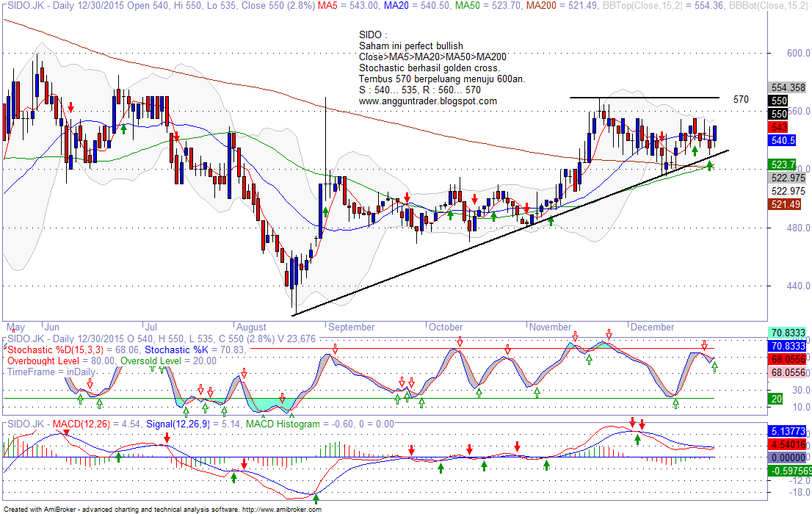The height and width of the screenshot is (514, 812).
Task: Click the gray 554.358 price tag
Action: [788, 87]
